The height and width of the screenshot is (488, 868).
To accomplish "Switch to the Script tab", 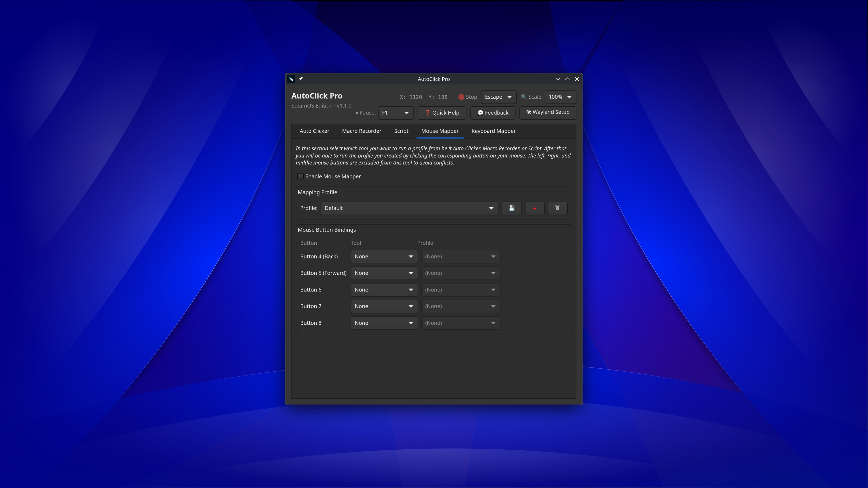I will (401, 131).
